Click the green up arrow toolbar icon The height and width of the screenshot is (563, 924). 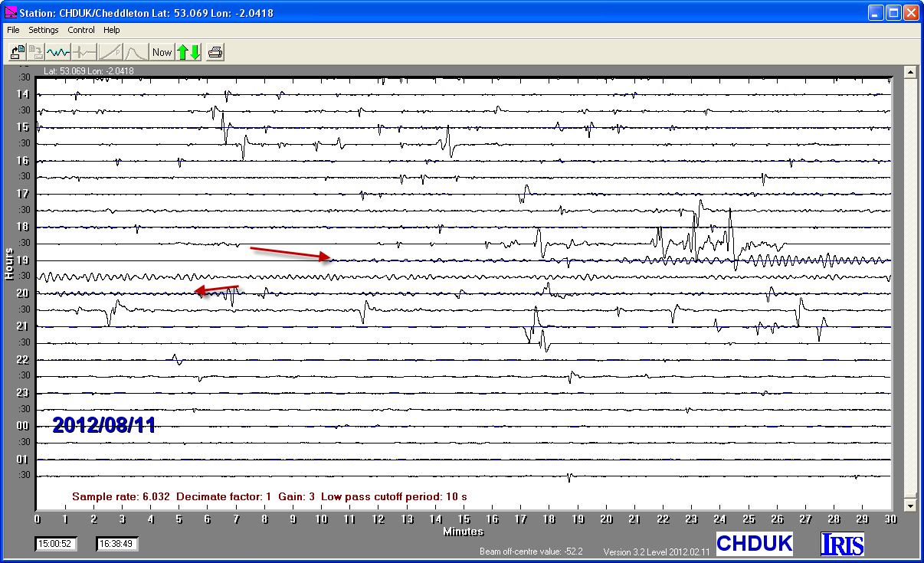(x=182, y=52)
